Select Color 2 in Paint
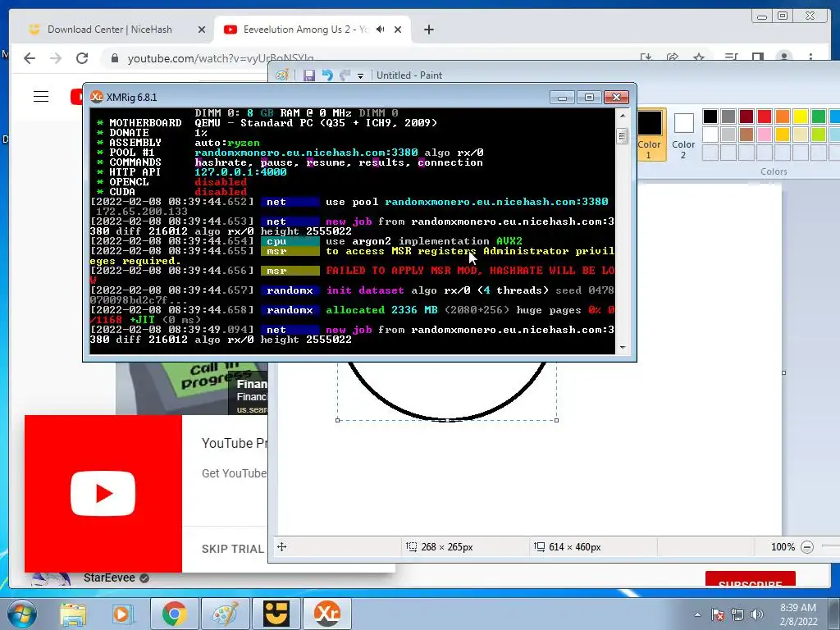 [x=683, y=134]
